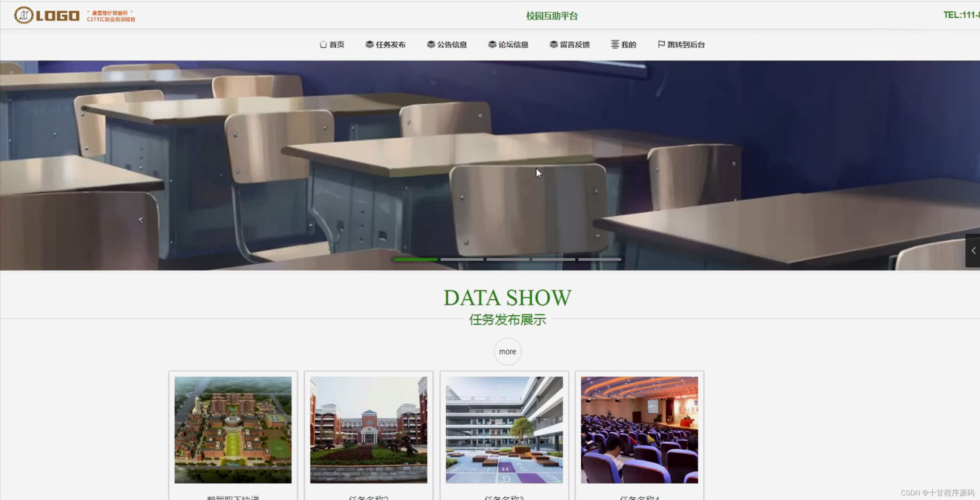Switch to the third carousel slide indicator

coord(508,259)
